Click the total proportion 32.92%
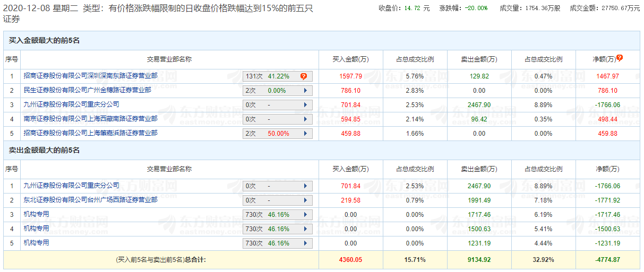The image size is (644, 272). [x=544, y=260]
